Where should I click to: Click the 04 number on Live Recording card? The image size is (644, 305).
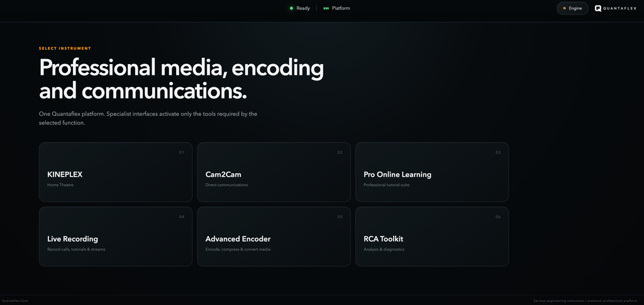tap(182, 217)
